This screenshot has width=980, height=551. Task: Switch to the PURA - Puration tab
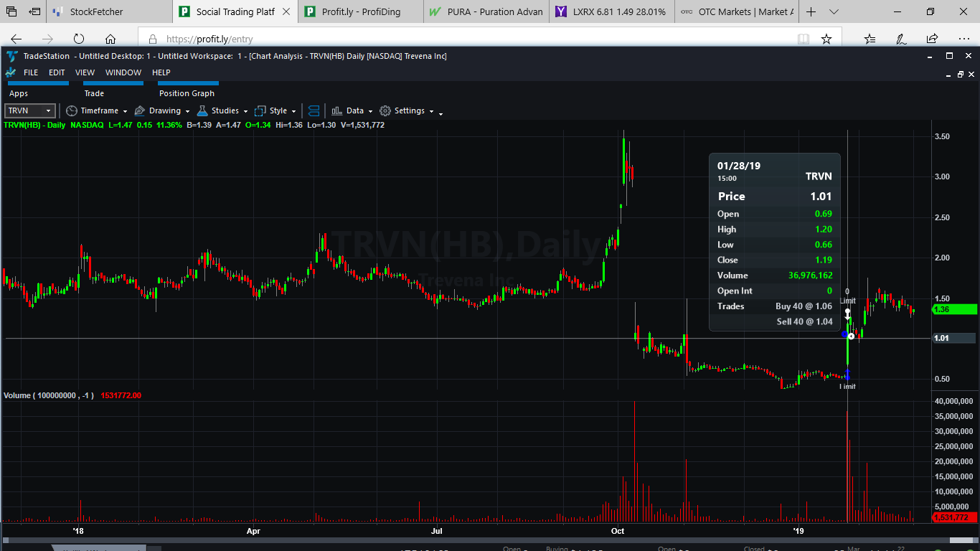tap(486, 12)
